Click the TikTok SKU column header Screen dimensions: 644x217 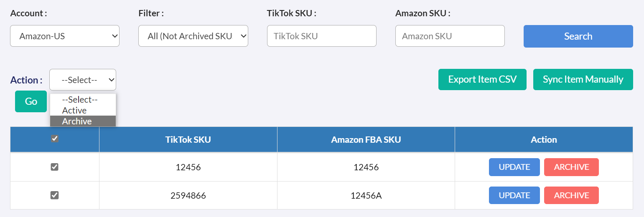[x=188, y=140]
